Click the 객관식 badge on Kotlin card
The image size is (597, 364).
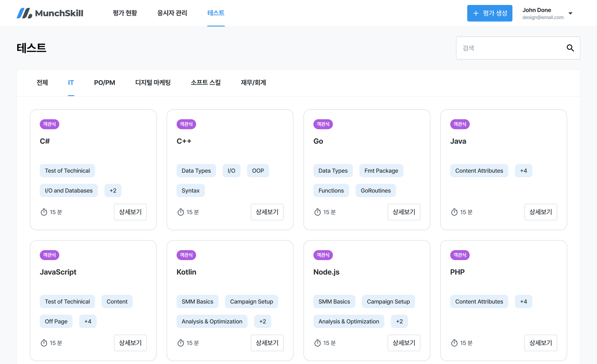click(x=186, y=255)
